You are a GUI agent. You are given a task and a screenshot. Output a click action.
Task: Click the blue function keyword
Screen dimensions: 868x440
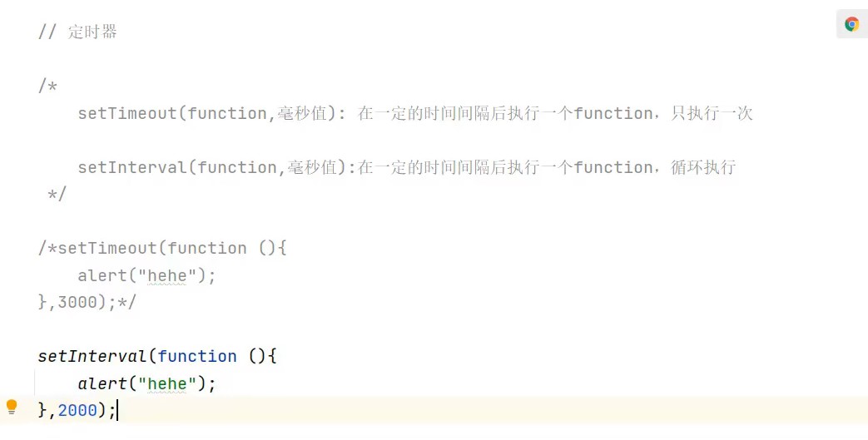pyautogui.click(x=197, y=356)
